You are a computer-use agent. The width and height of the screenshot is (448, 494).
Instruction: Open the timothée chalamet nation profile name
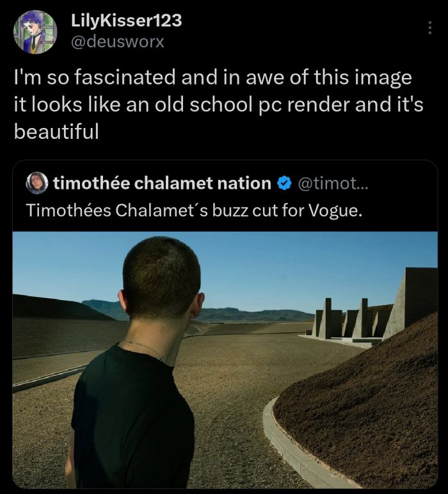161,184
